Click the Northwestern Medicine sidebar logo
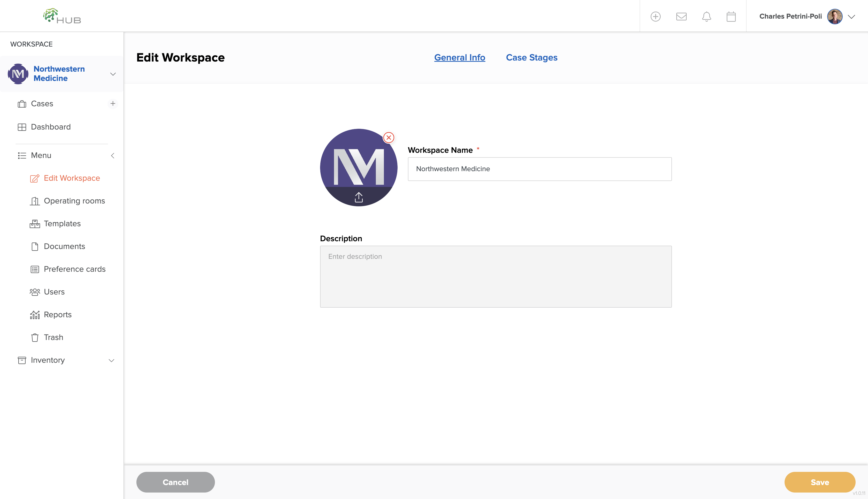868x499 pixels. 18,74
